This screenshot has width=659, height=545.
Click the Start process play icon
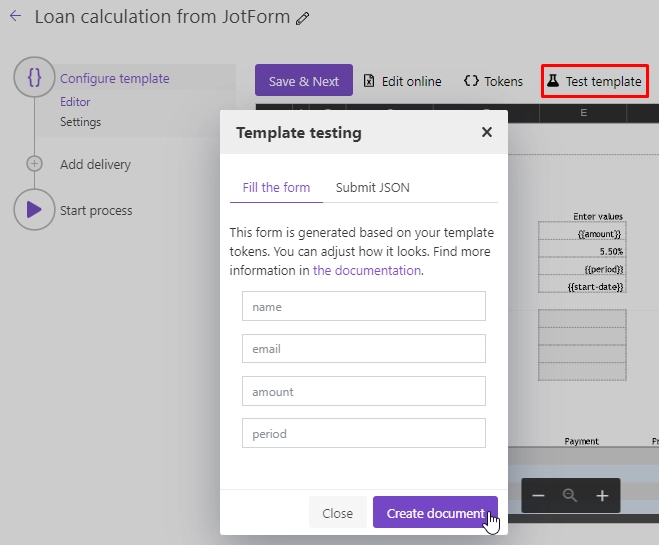34,209
